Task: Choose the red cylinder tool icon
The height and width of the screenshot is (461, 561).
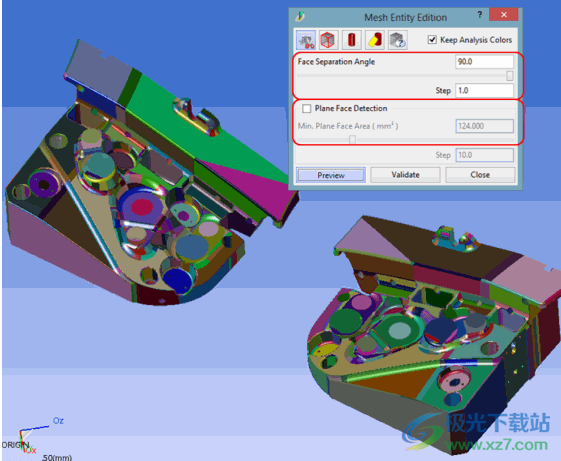Action: pyautogui.click(x=351, y=40)
